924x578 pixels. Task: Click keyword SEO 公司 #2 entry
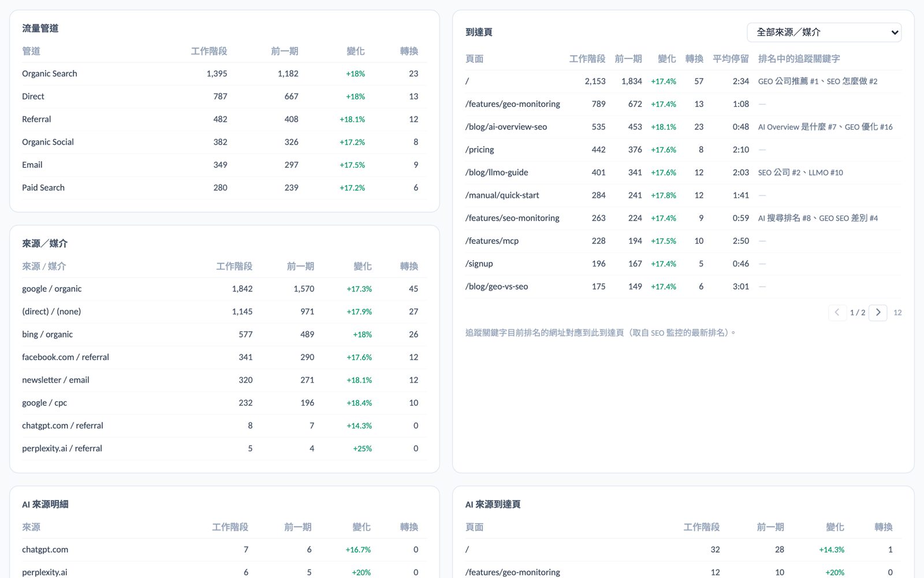point(779,173)
